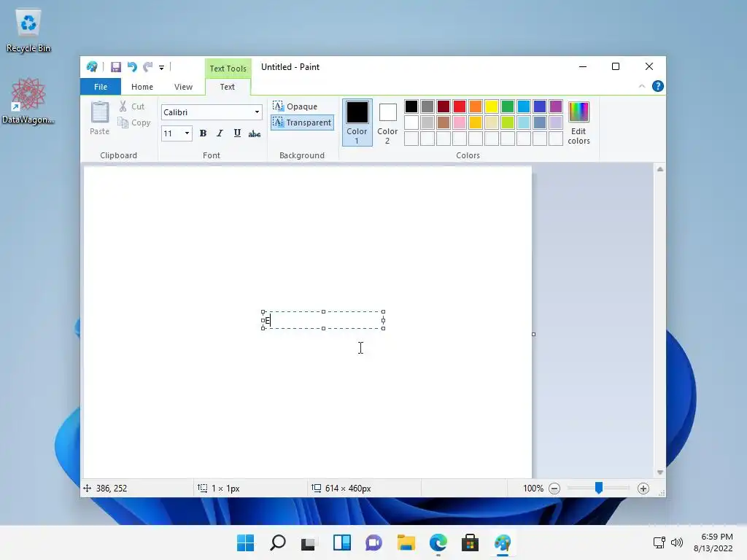The image size is (747, 560).
Task: Maximize the Paint window
Action: pos(616,66)
